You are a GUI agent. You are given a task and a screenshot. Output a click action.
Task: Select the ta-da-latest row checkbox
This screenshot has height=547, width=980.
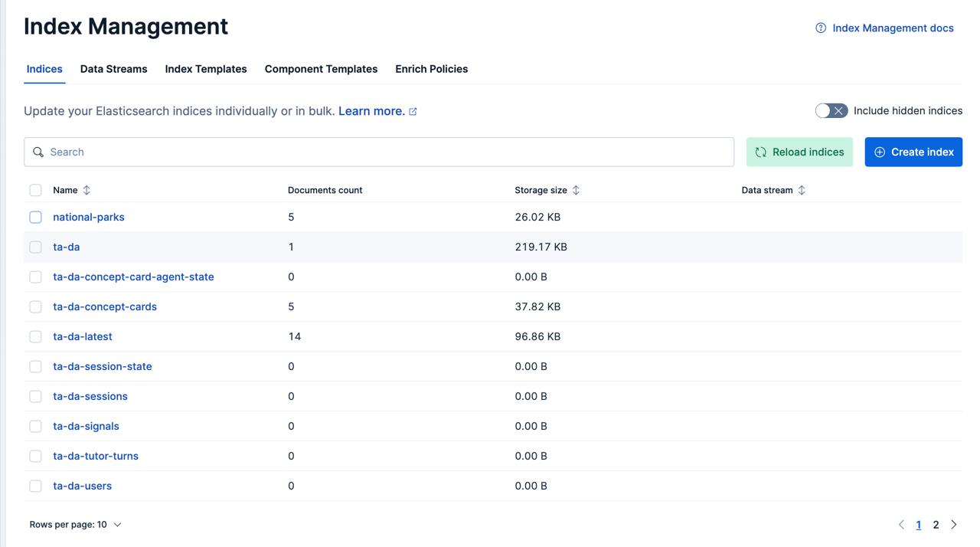click(36, 337)
